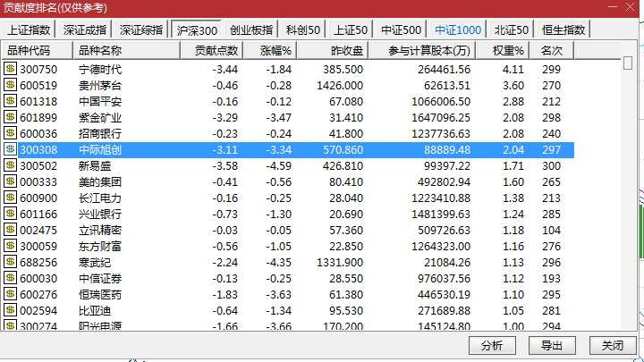Click the stock icon beside 300502 新易盛
The image size is (644, 362).
10,165
